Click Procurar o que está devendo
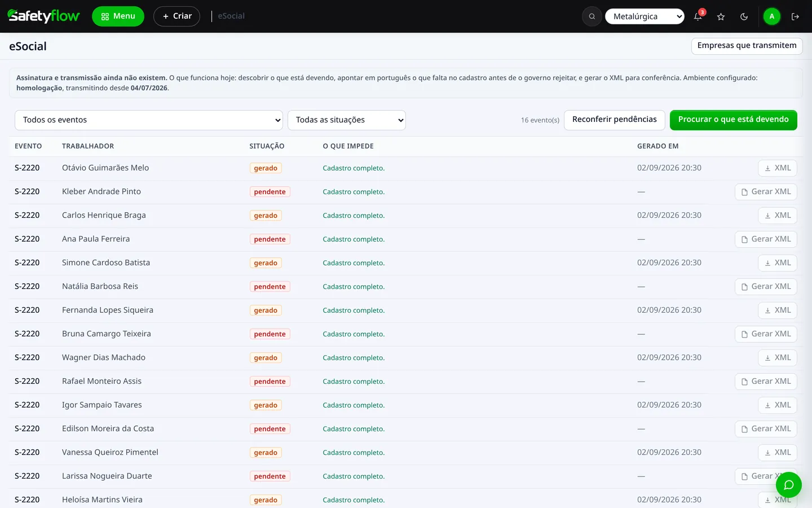Screen dimensions: 812x508 coord(733,120)
